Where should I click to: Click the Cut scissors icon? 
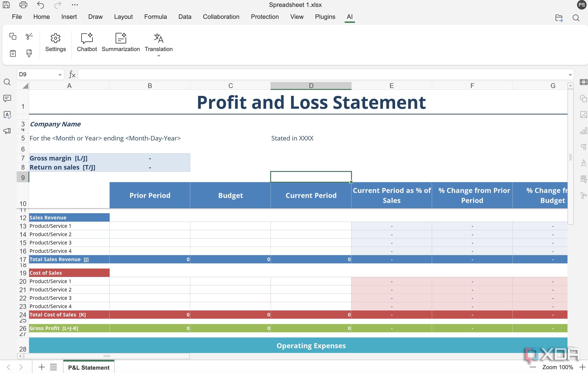point(29,36)
